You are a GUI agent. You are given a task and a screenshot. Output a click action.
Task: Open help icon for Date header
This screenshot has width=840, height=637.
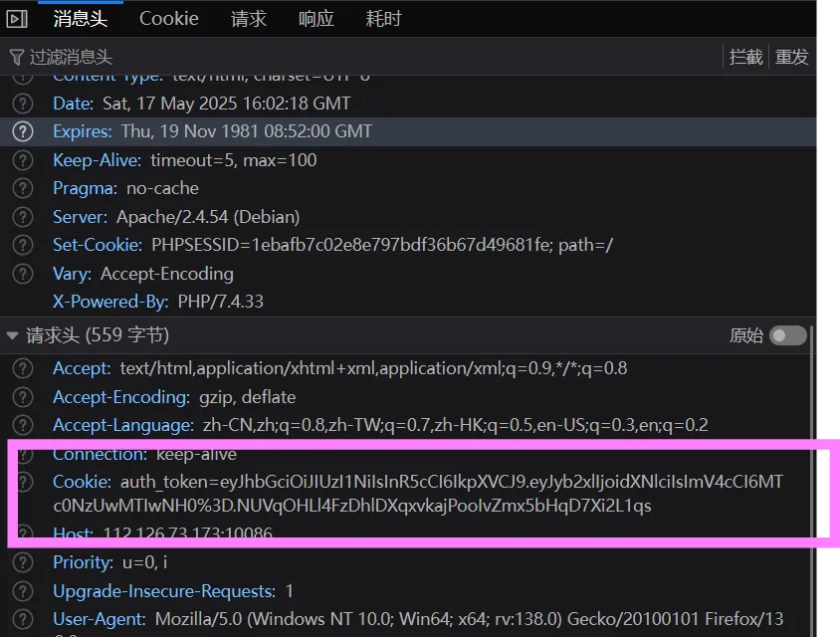[23, 104]
